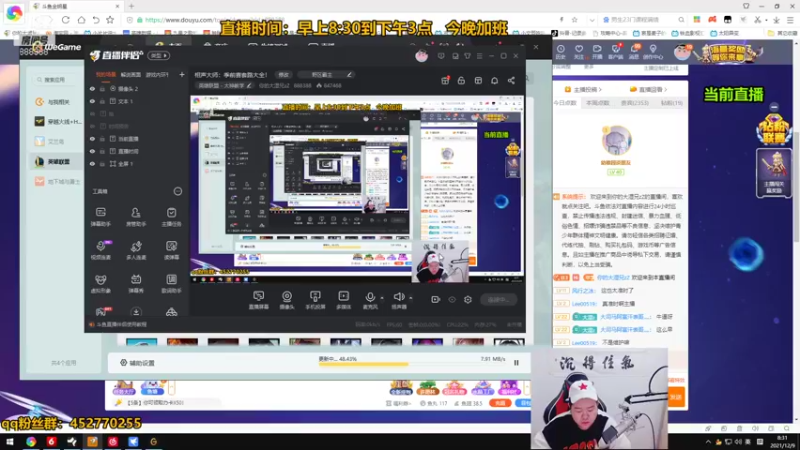Expand 主播投稿 section

coord(583,89)
